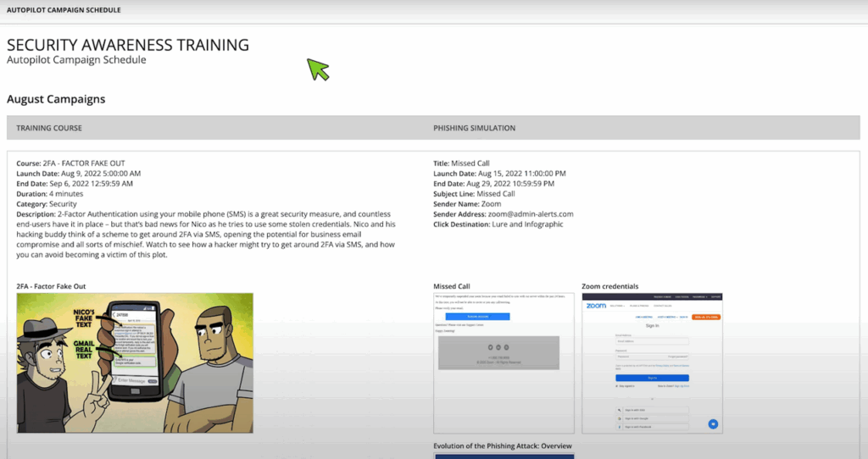This screenshot has height=459, width=868.
Task: Click the password field in Zoom preview
Action: (652, 357)
